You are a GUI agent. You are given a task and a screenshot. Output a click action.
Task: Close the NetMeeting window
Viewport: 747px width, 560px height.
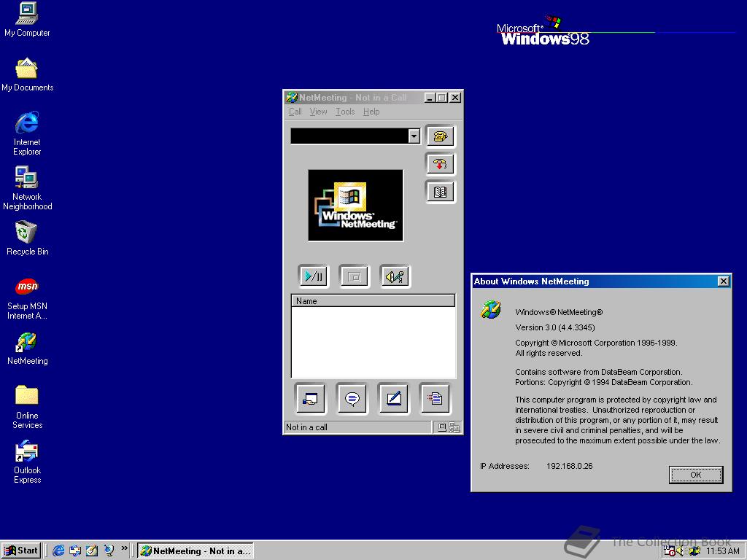coord(455,98)
